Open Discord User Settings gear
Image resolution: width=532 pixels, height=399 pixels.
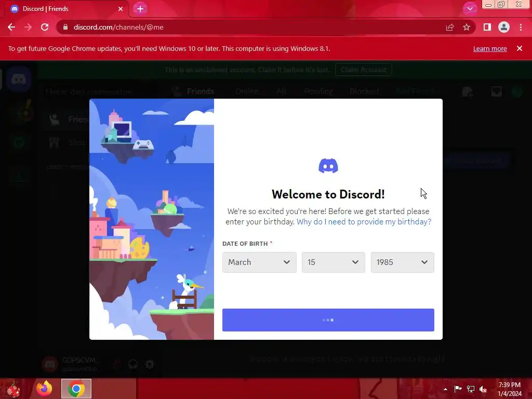coord(150,364)
